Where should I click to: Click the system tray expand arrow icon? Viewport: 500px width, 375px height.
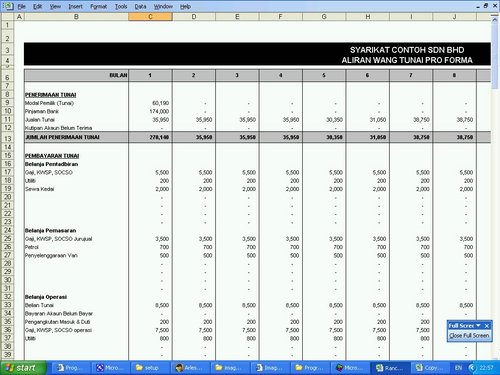[472, 368]
